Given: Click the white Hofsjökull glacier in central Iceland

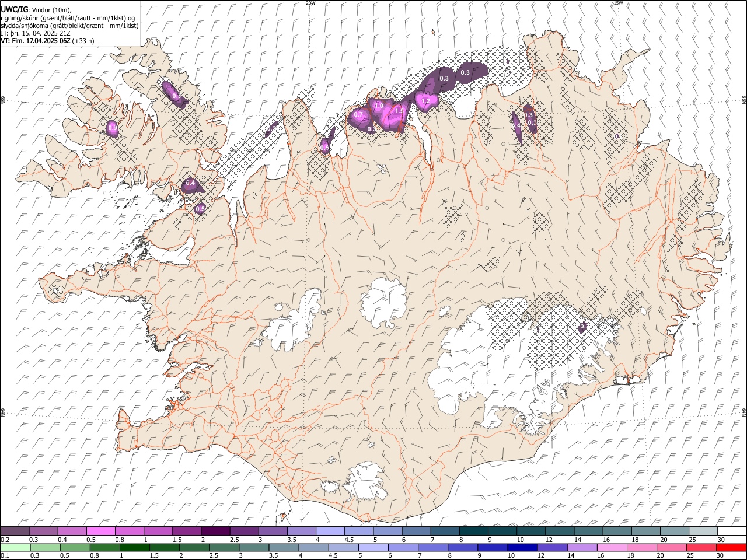Looking at the screenshot, I should tap(383, 303).
